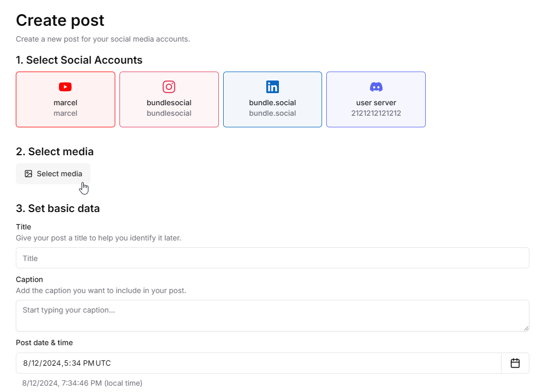Click the YouTube logo icon
This screenshot has height=392, width=541.
(x=65, y=87)
